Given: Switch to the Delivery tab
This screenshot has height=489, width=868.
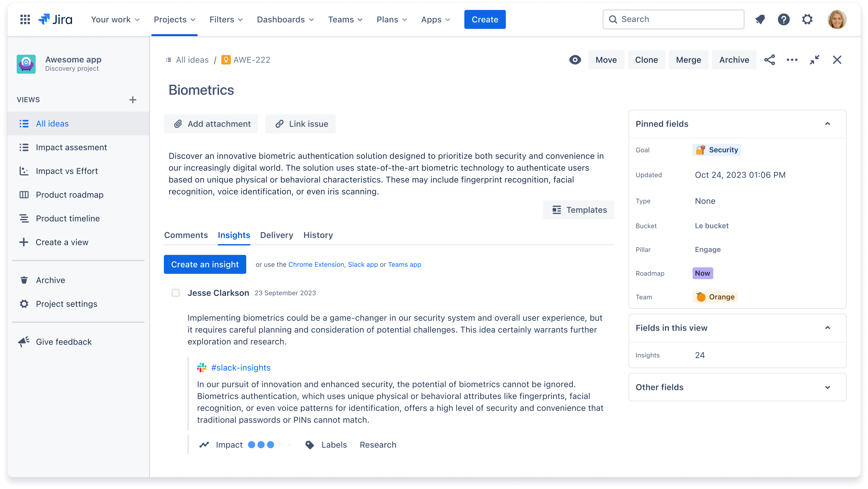Looking at the screenshot, I should 276,235.
